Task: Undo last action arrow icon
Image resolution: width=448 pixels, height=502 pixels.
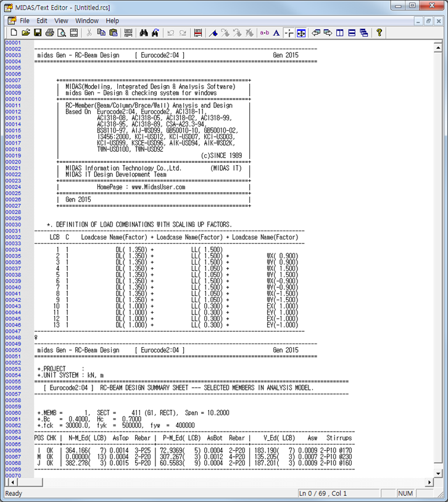Action: [x=170, y=33]
